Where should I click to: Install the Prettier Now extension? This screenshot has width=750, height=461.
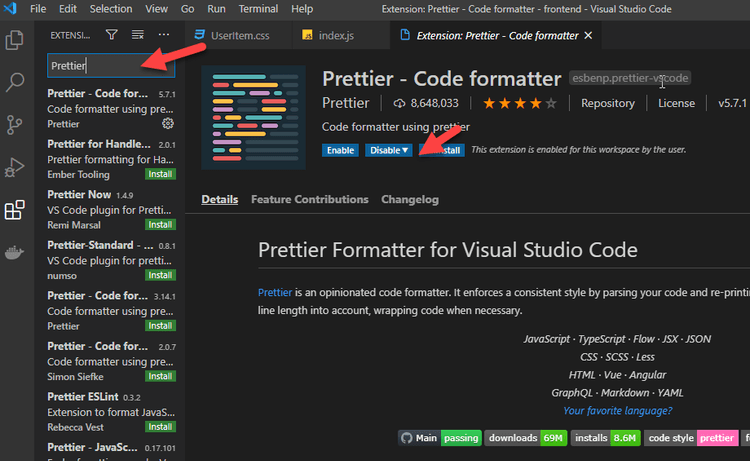[x=160, y=225]
